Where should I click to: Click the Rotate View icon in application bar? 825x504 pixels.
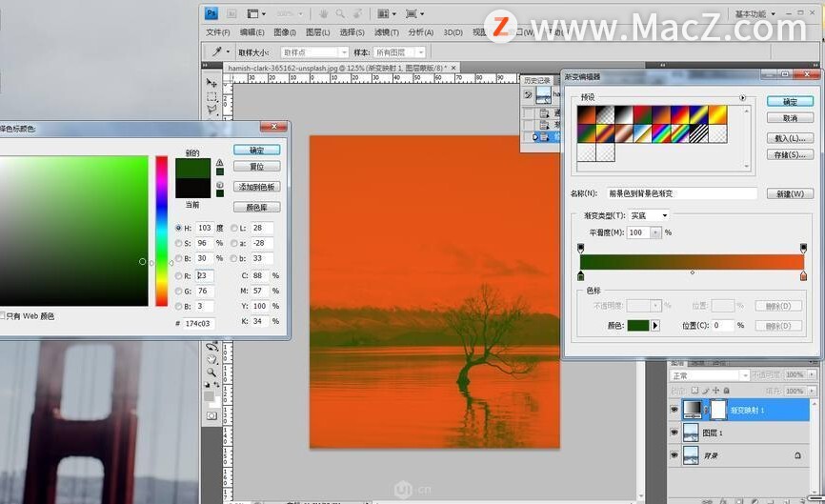tap(357, 13)
